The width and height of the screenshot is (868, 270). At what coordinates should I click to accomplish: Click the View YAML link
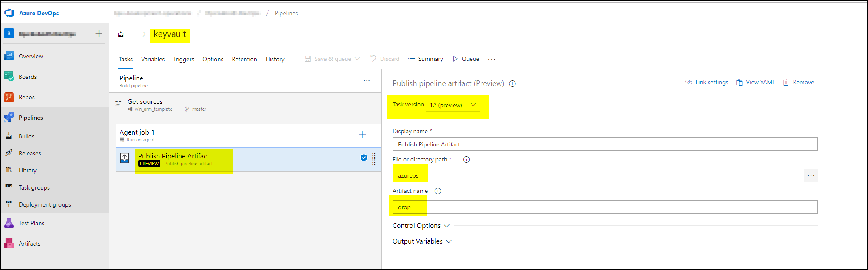click(x=756, y=83)
